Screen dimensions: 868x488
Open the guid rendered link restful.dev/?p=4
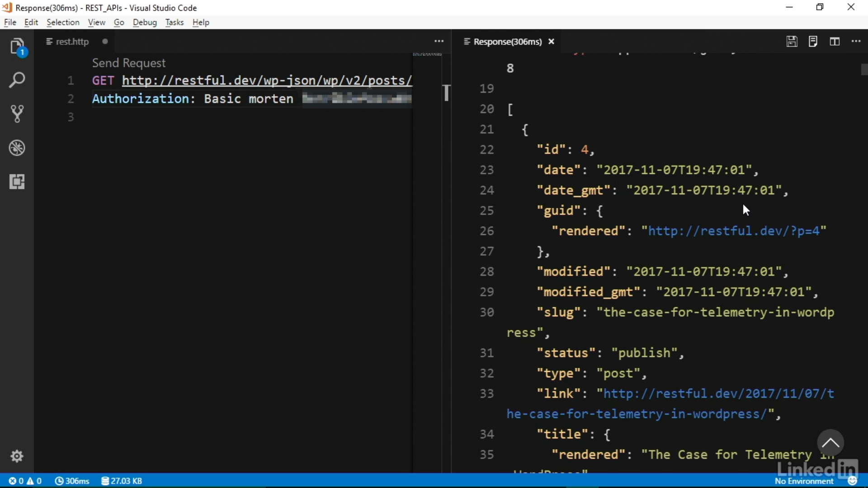point(734,231)
